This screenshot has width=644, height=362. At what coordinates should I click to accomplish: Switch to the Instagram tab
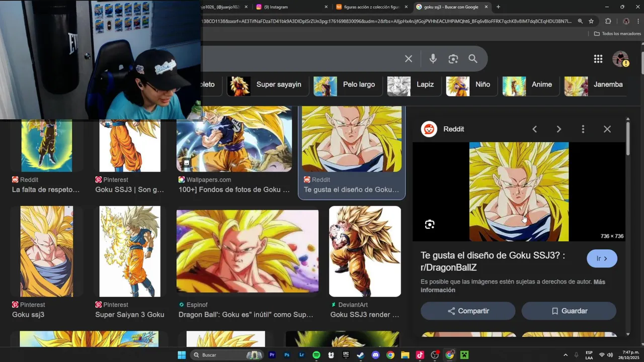point(289,7)
